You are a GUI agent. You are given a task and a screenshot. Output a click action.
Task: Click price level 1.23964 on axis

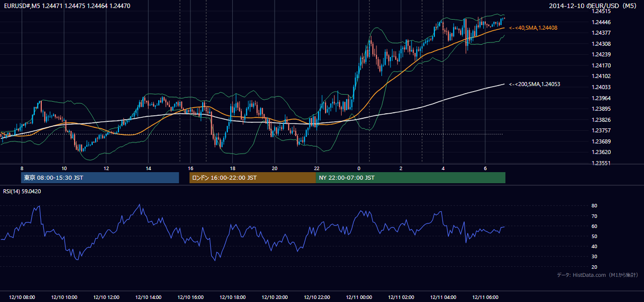(601, 98)
